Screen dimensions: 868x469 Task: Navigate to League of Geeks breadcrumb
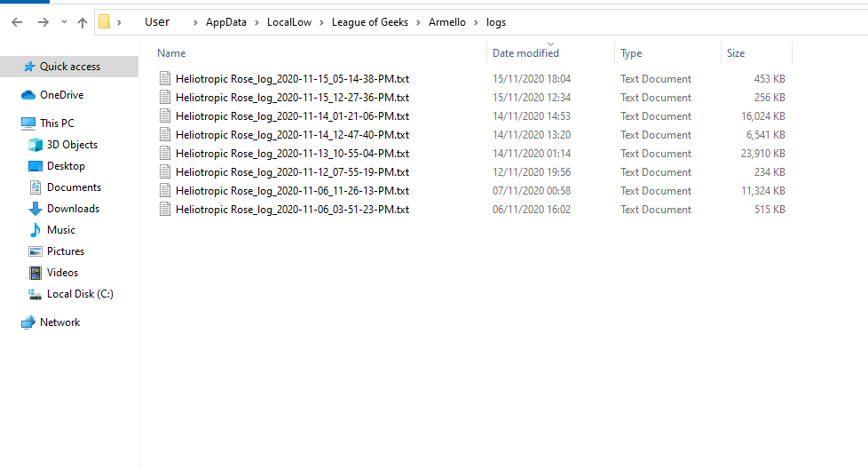pos(369,22)
